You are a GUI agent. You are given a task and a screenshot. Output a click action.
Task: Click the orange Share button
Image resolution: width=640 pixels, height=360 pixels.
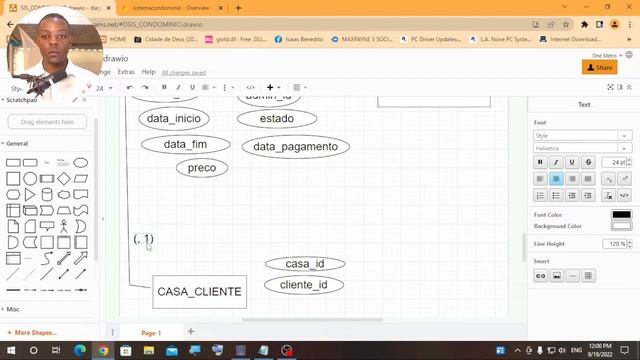tap(599, 67)
